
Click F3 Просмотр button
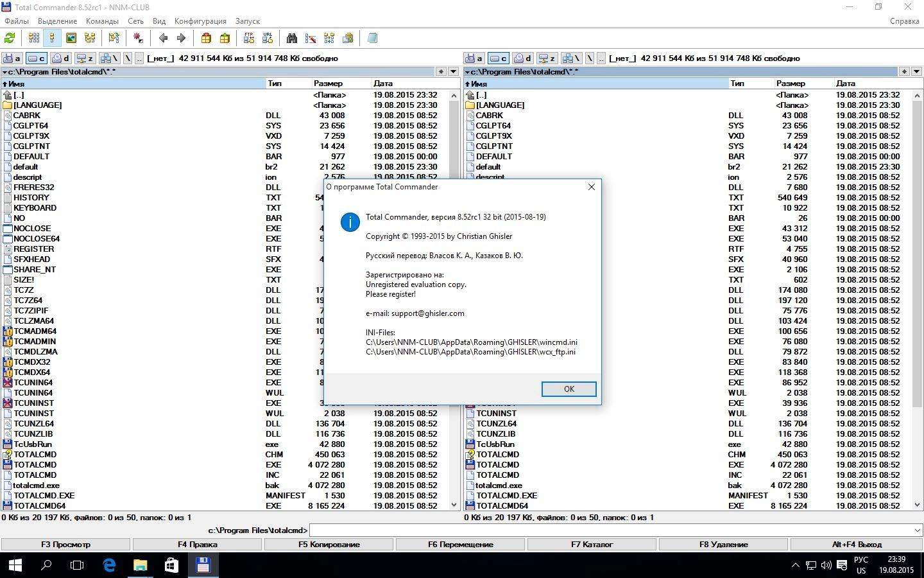coord(65,544)
